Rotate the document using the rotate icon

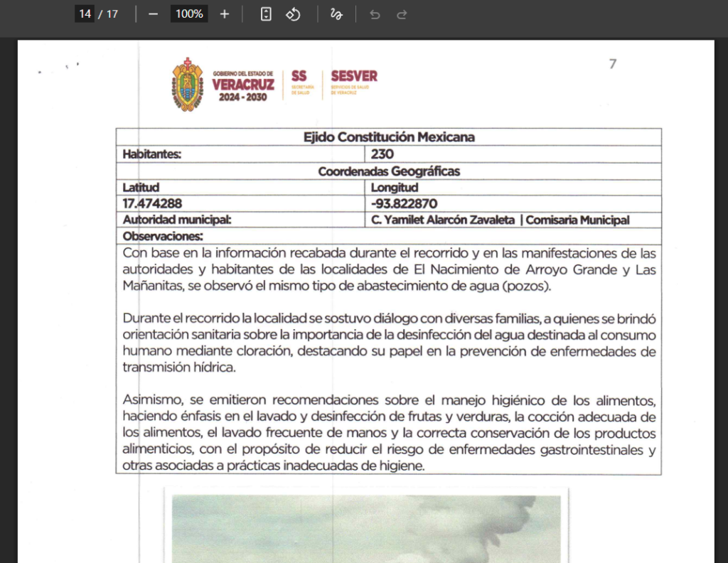coord(293,14)
